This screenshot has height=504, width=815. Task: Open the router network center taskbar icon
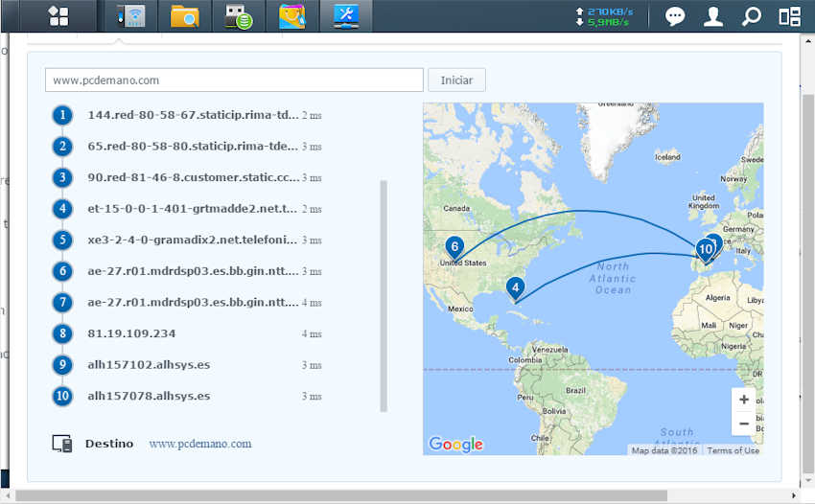[131, 16]
